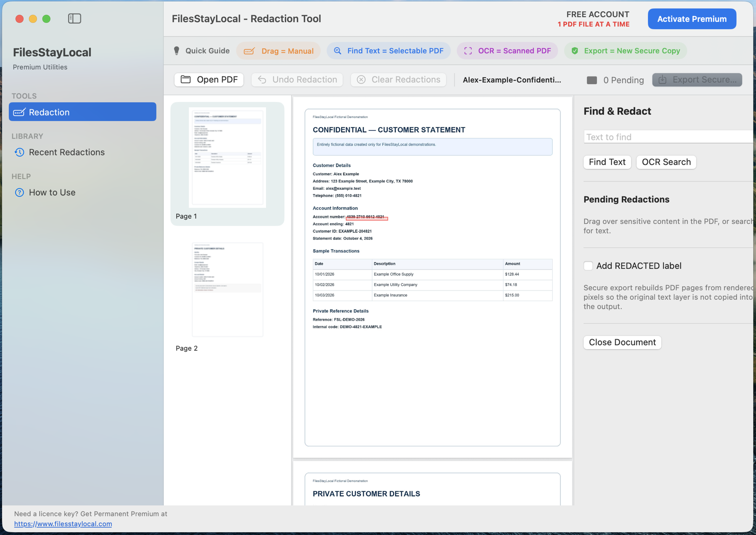
Task: Select Redaction tool in sidebar
Action: pos(82,112)
